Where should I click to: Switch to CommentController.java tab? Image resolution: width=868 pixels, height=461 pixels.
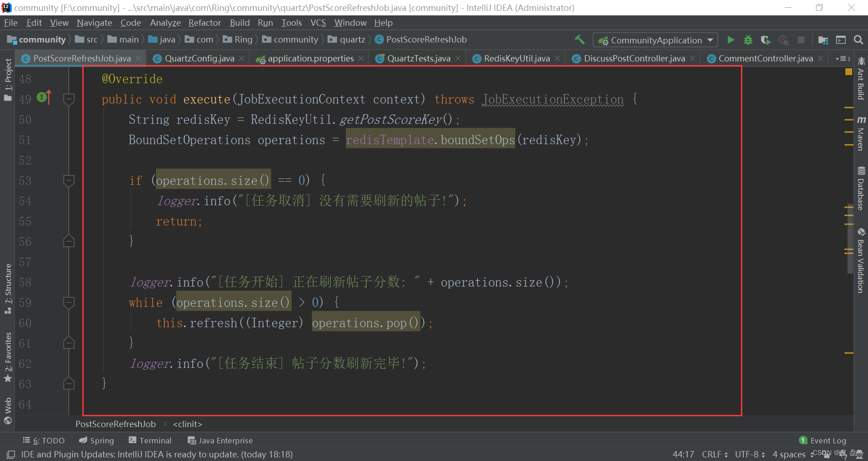coord(765,58)
